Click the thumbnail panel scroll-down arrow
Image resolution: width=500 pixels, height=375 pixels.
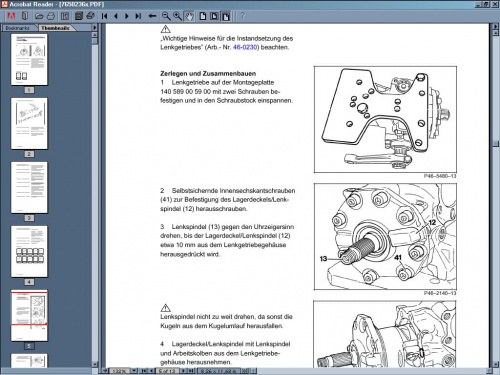[x=95, y=364]
